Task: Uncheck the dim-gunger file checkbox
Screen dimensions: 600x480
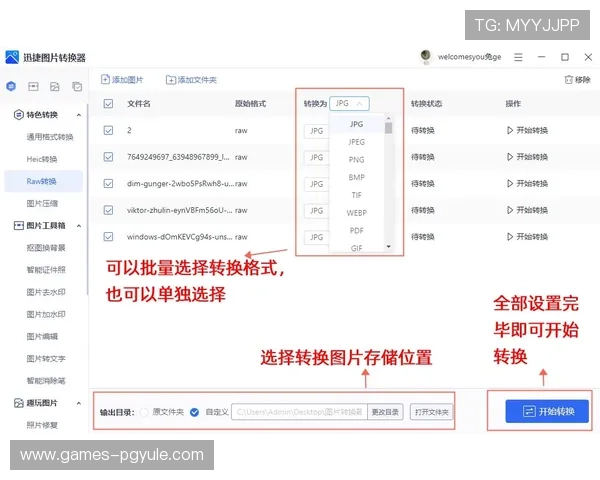Action: pos(108,184)
